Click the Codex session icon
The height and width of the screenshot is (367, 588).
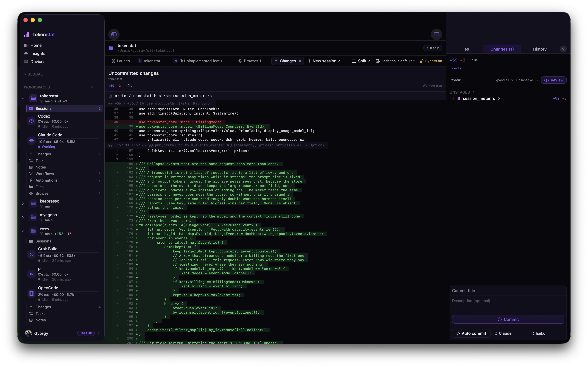coord(31,121)
